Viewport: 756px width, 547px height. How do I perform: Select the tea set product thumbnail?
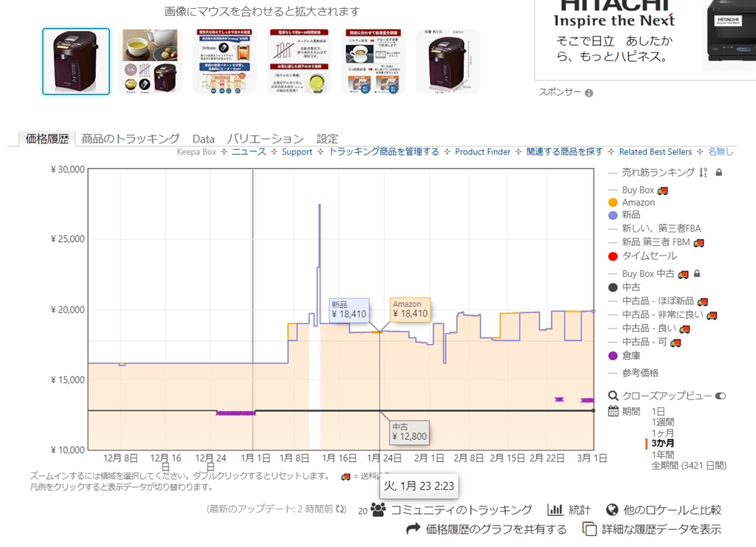(151, 61)
